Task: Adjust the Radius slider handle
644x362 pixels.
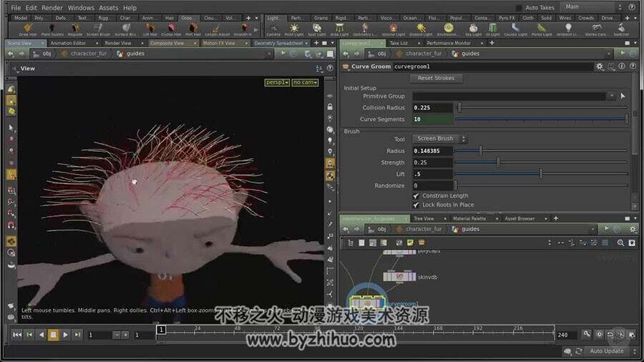Action: (x=481, y=151)
